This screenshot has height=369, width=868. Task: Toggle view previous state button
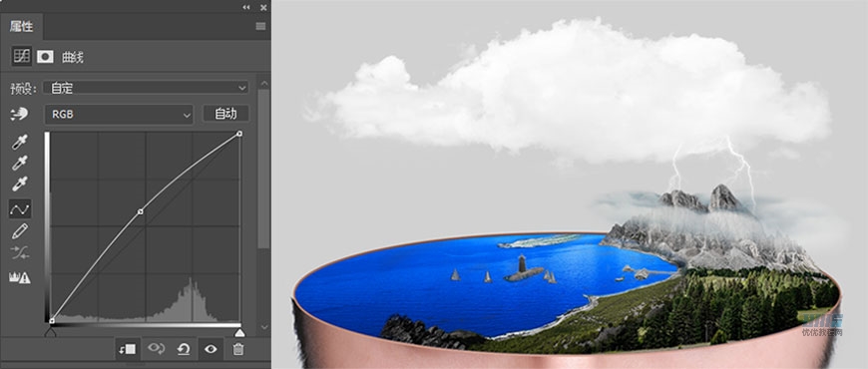coord(156,348)
